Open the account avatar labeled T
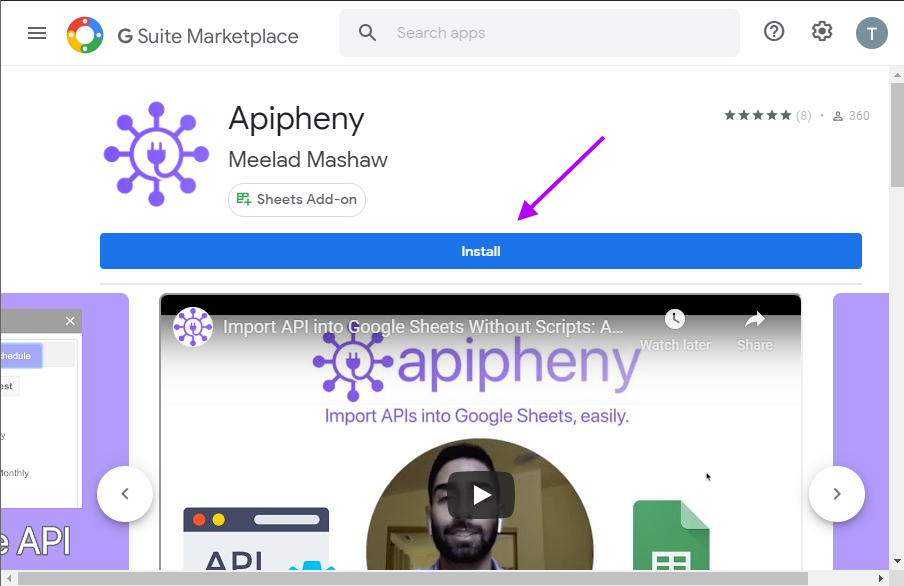This screenshot has width=904, height=586. point(871,33)
